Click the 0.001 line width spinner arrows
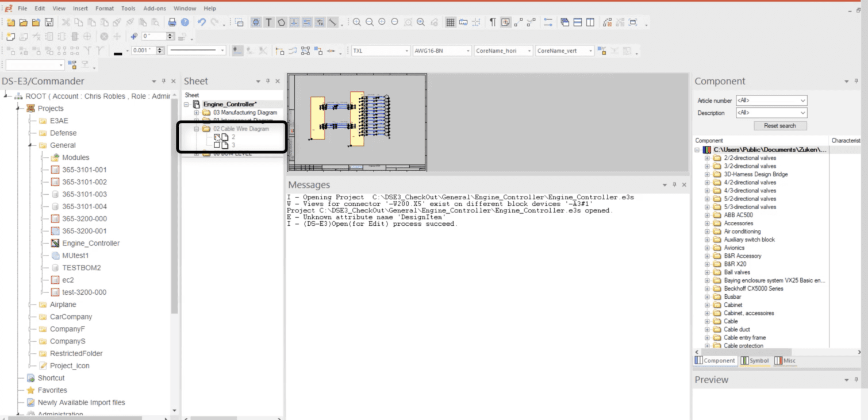 (160, 51)
